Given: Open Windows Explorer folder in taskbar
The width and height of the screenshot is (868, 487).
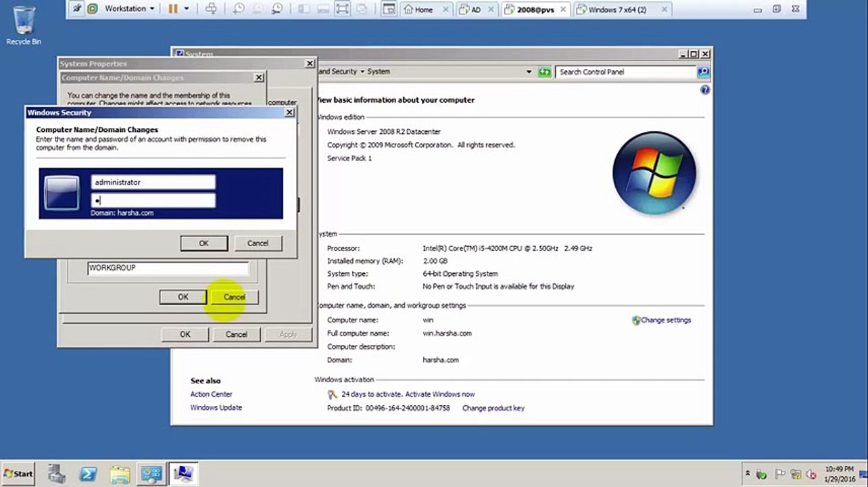Looking at the screenshot, I should tap(120, 474).
